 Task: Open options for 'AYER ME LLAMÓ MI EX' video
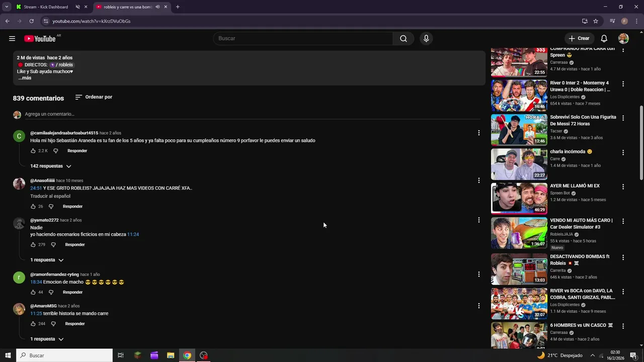coord(623,187)
